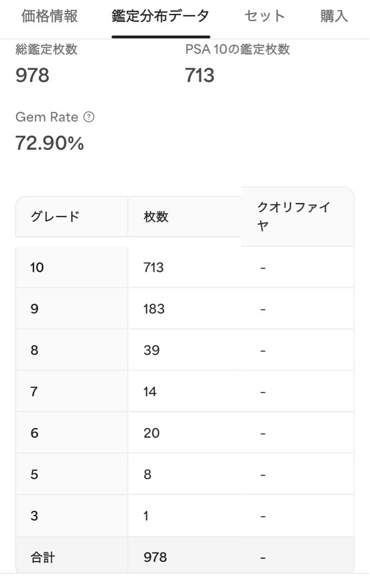Screen dimensions: 370x588
Task: Click the 枚数 column header
Action: pos(156,217)
